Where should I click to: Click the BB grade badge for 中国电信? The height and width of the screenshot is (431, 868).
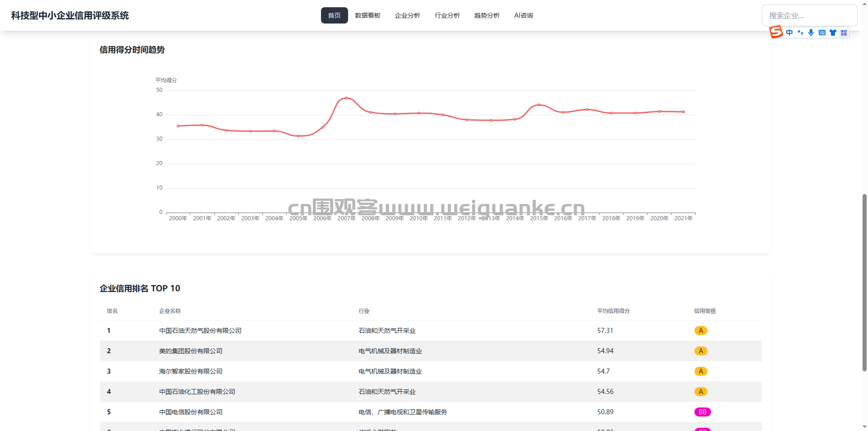tap(702, 412)
